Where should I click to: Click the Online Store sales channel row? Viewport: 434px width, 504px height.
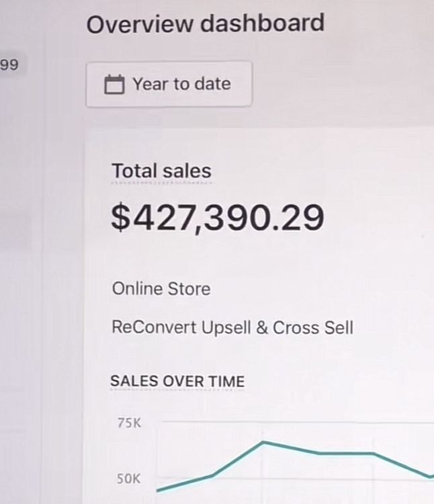point(161,289)
